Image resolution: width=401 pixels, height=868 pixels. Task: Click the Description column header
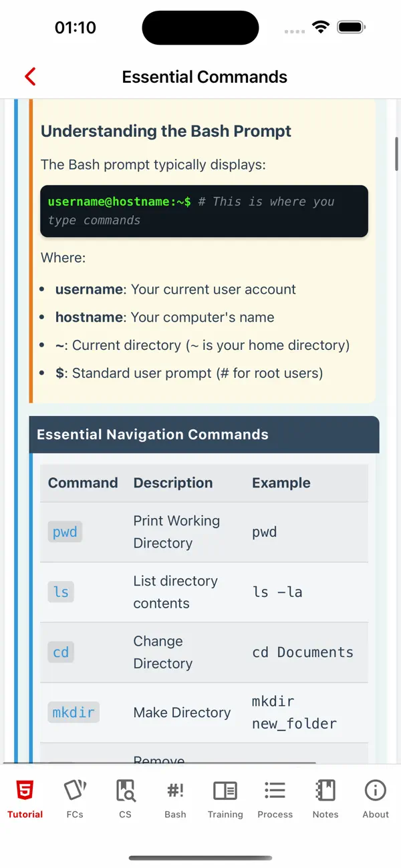click(x=173, y=483)
